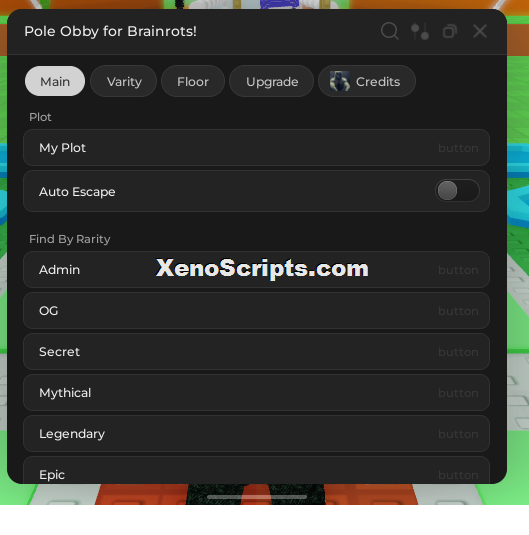Click the Find By Rarity section label
Image resolution: width=529 pixels, height=535 pixels.
click(70, 239)
